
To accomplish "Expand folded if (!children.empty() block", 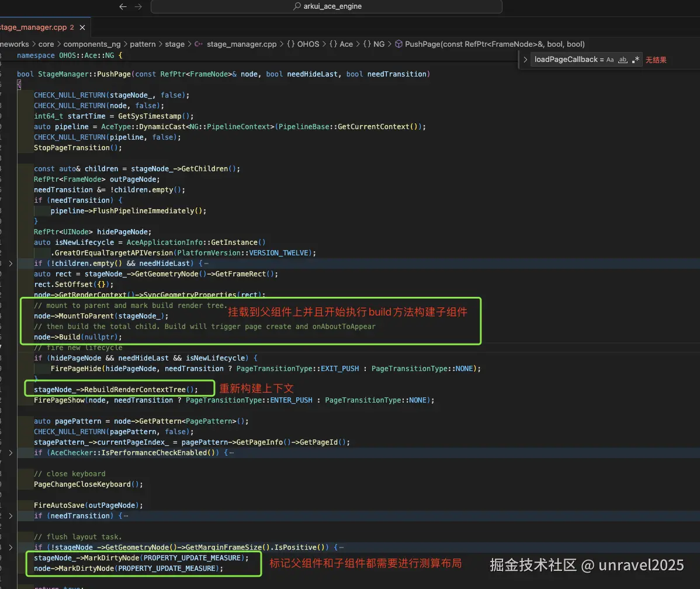I will pyautogui.click(x=11, y=264).
